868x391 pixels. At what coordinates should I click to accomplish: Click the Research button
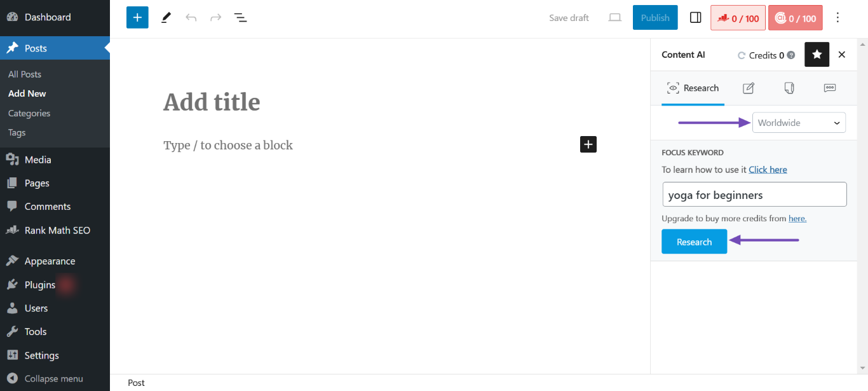(694, 242)
